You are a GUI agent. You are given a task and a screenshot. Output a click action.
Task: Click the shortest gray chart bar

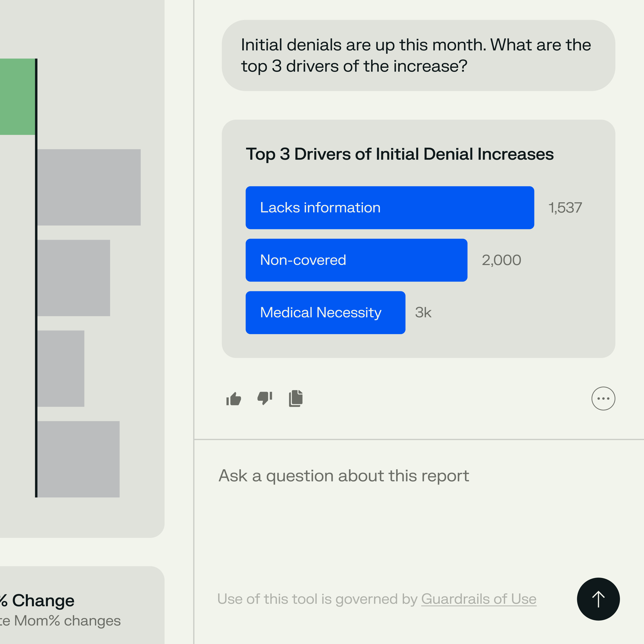coord(61,368)
